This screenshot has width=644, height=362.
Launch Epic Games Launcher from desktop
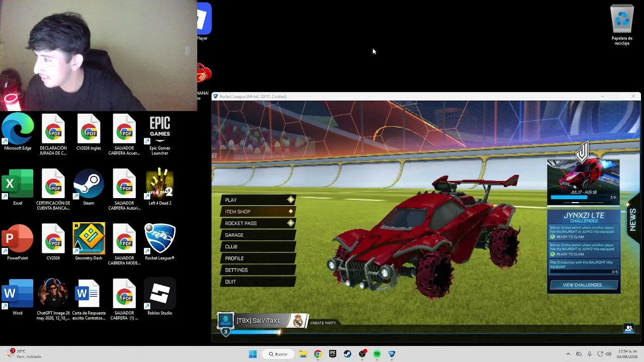pos(159,135)
